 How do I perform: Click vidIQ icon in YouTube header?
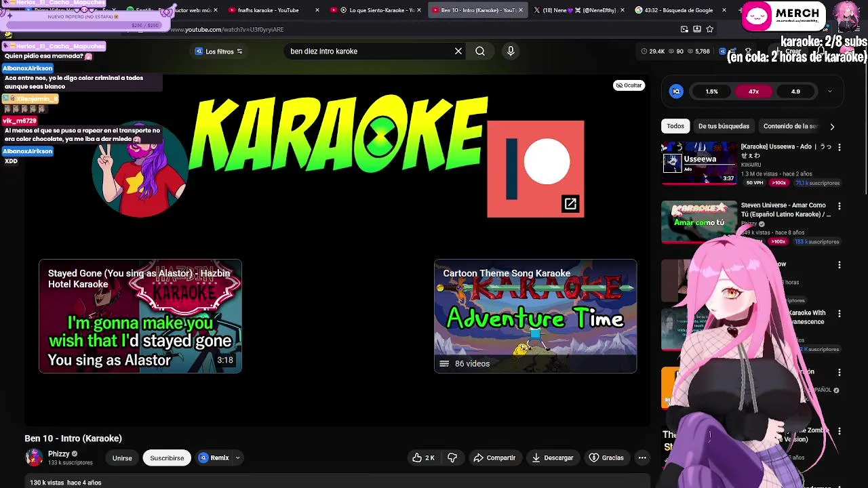pos(723,51)
